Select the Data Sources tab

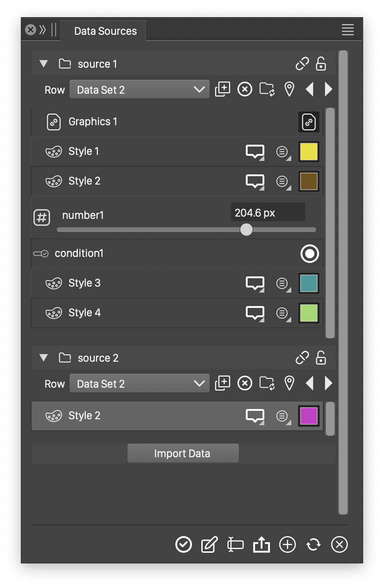coord(105,31)
